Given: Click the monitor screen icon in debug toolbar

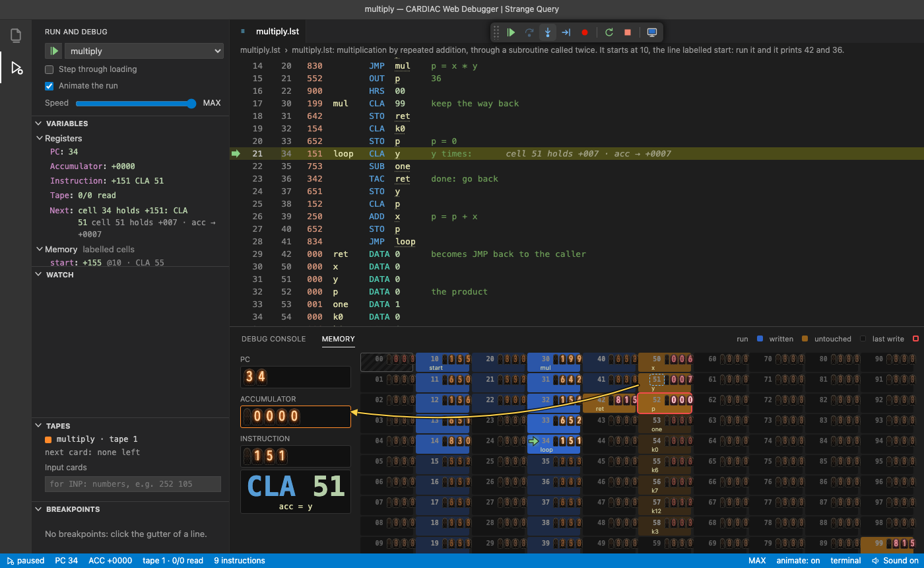Looking at the screenshot, I should tap(652, 32).
